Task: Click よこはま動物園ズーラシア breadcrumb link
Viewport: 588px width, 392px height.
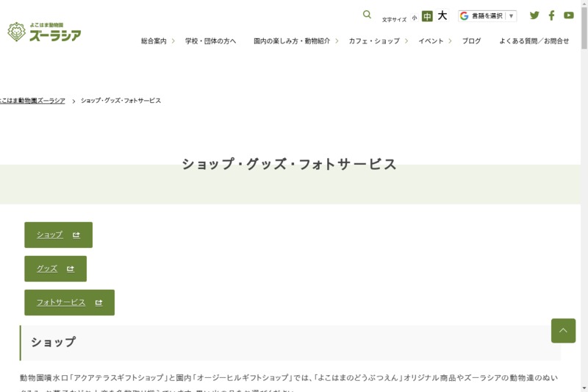Action: point(33,101)
